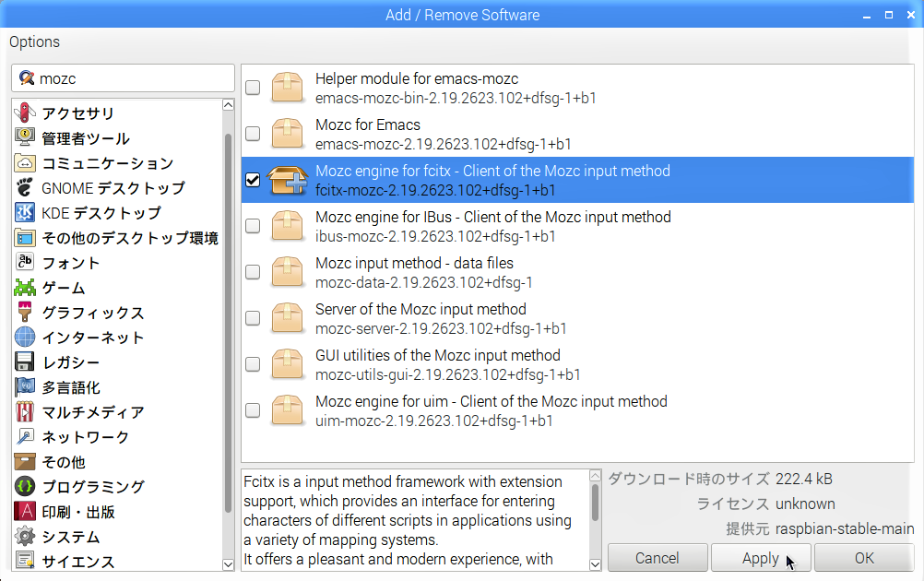Select the マルチメディア category icon
This screenshot has width=924, height=581.
(x=25, y=411)
